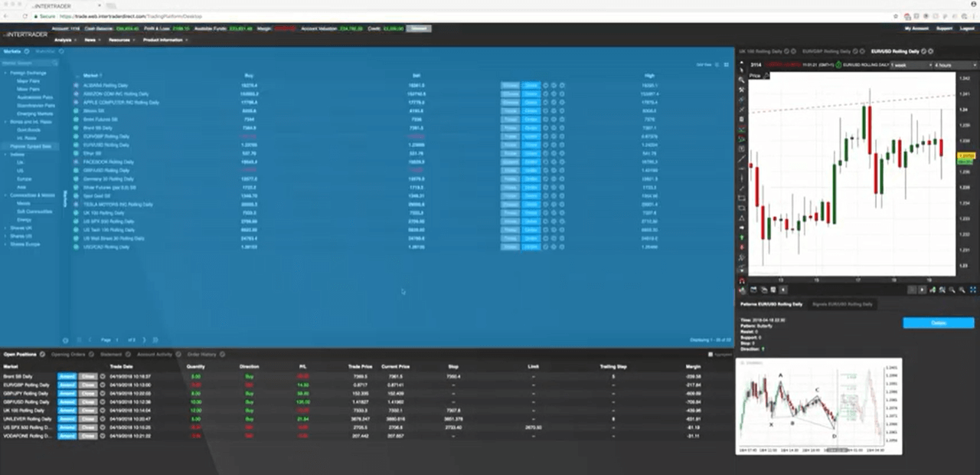Expand the Product Information menu

point(164,40)
